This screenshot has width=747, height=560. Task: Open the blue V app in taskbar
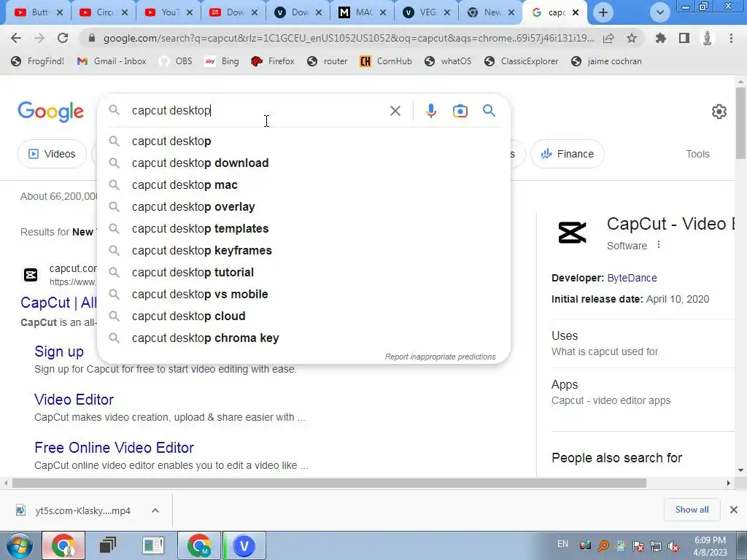pyautogui.click(x=244, y=545)
